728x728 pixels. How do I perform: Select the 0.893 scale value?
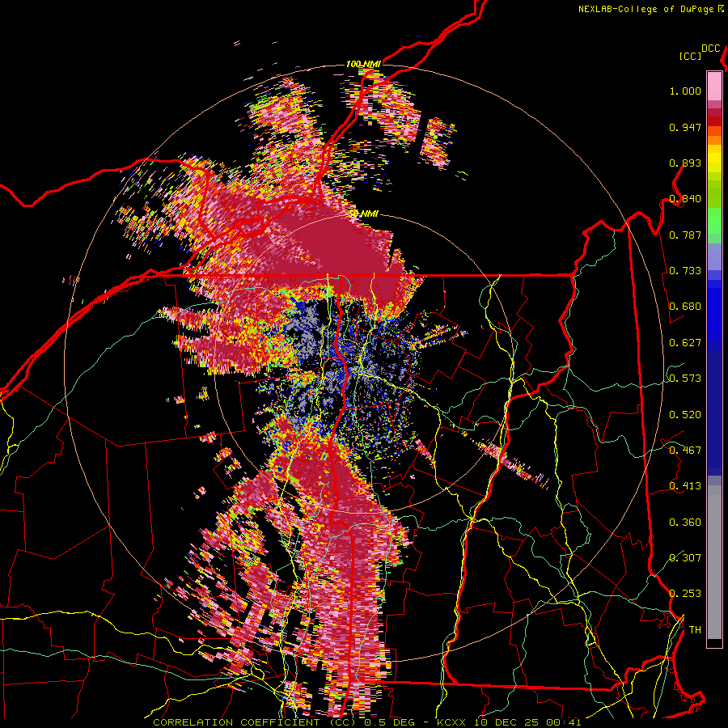(685, 163)
